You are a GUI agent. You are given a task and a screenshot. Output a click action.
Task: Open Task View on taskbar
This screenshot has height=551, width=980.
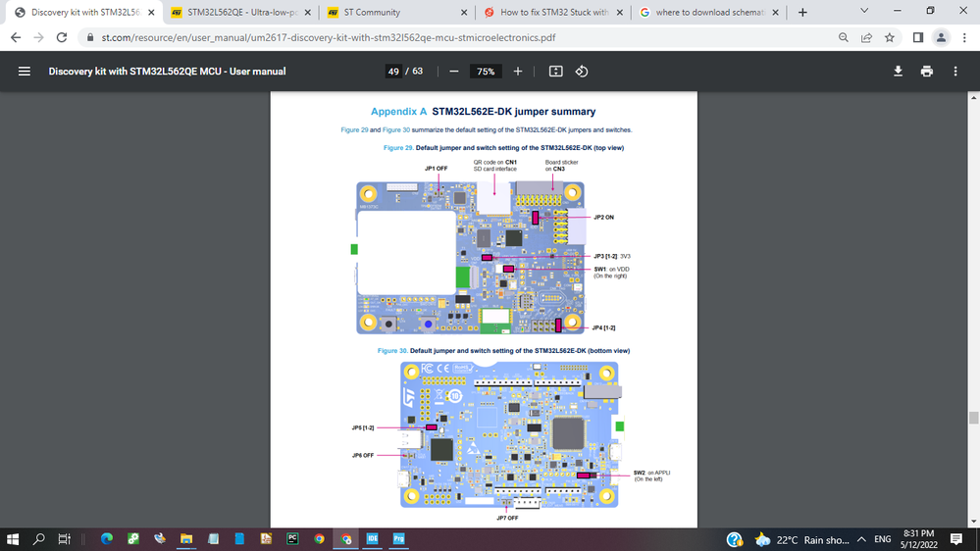[65, 539]
